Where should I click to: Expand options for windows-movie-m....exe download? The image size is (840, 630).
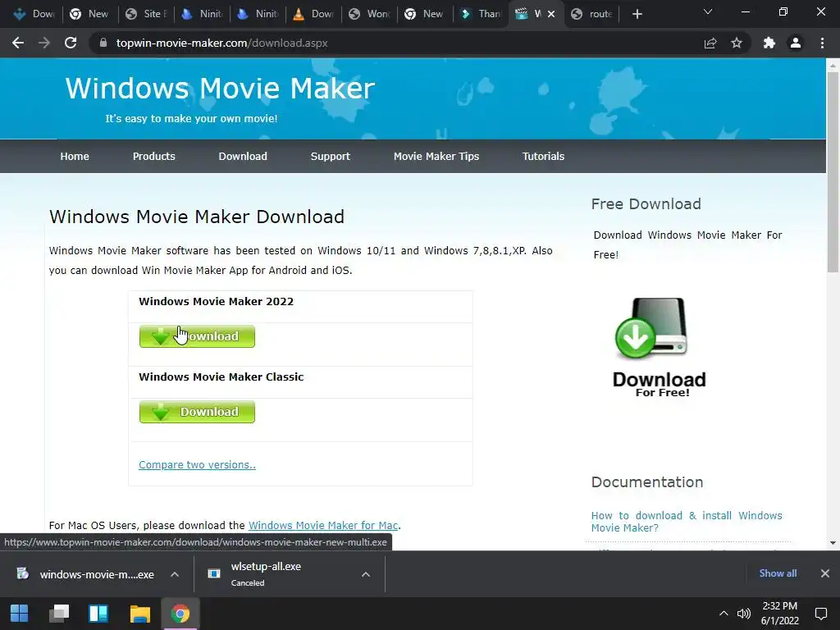point(175,574)
